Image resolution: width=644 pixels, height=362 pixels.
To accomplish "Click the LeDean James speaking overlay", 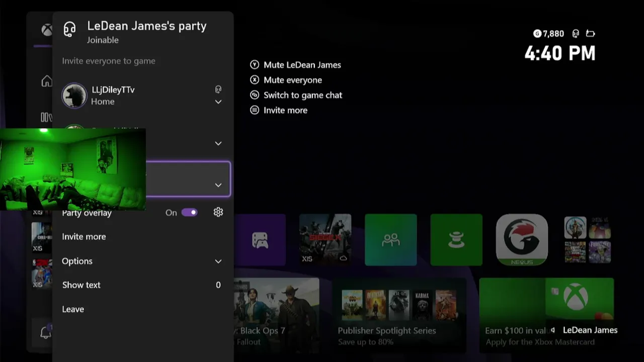I will pyautogui.click(x=584, y=330).
